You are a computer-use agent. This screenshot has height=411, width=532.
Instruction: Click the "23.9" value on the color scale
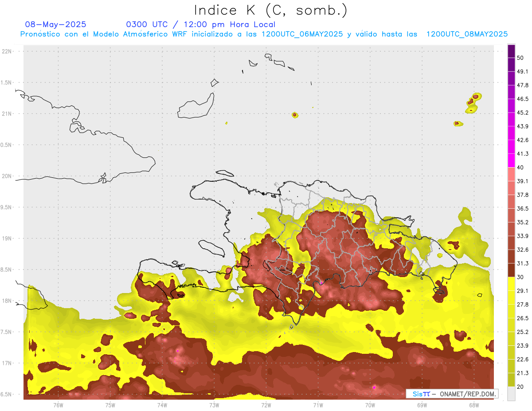click(523, 346)
